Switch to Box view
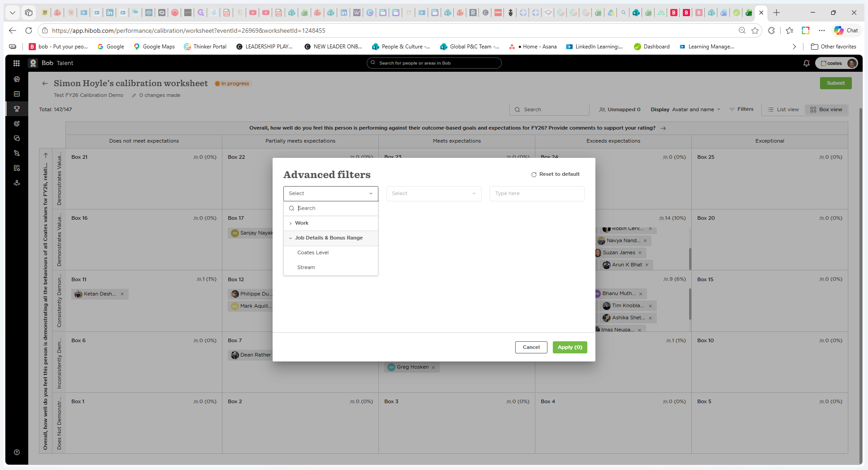The width and height of the screenshot is (868, 470). (826, 109)
